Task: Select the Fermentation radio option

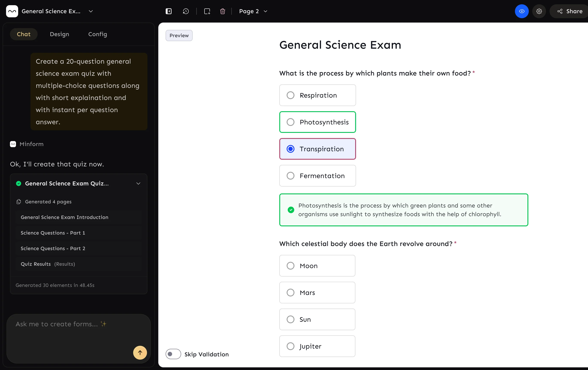Action: (290, 176)
